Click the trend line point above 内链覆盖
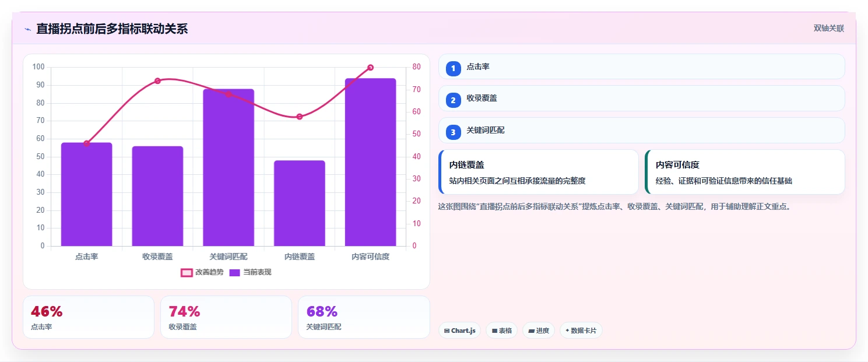The height and width of the screenshot is (362, 868). pos(300,117)
